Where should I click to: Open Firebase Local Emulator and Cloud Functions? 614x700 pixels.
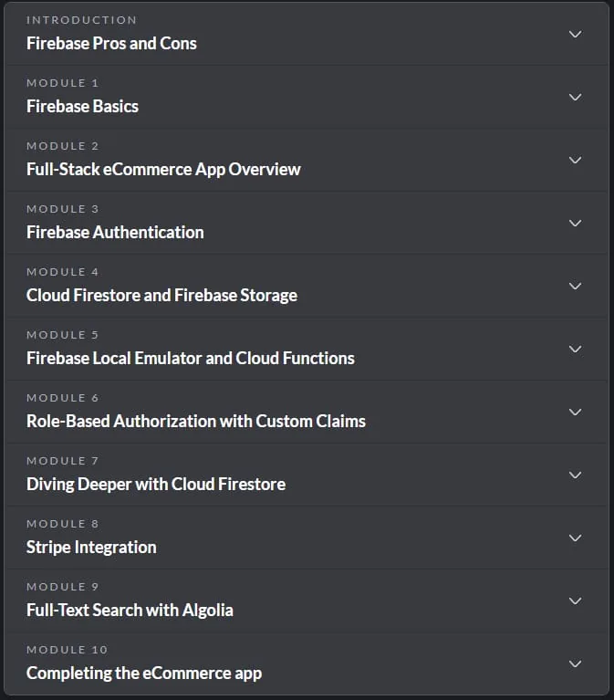pyautogui.click(x=191, y=358)
